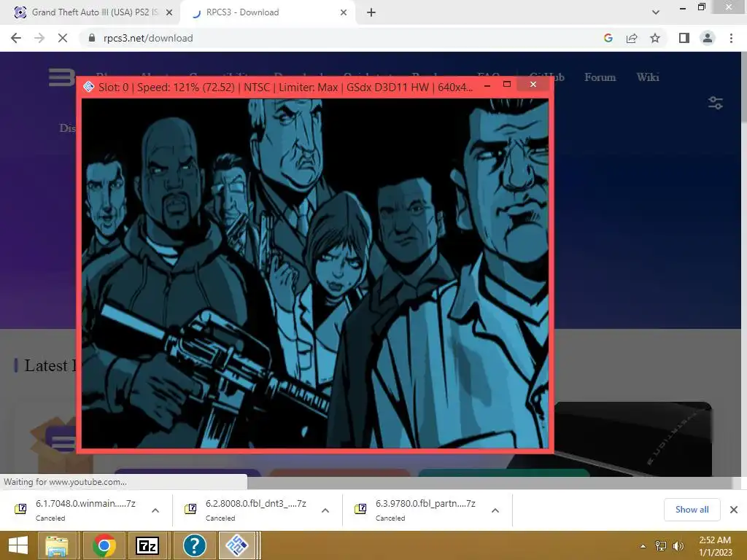Screen dimensions: 747x560
Task: Open network status tray icon
Action: pos(660,546)
